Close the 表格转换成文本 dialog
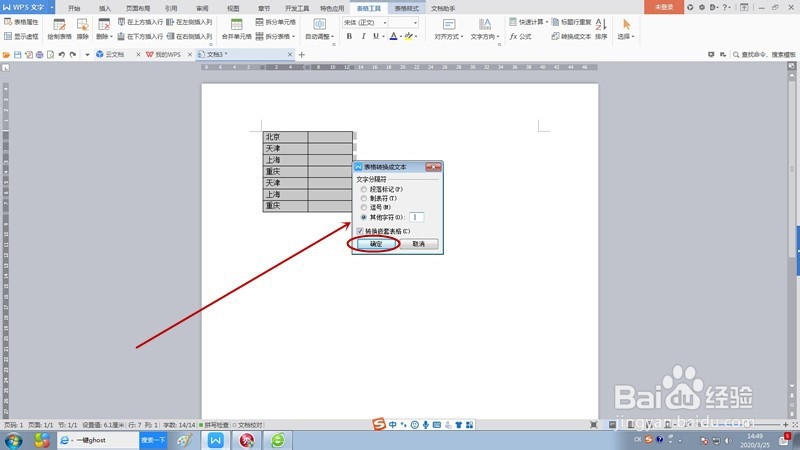 tap(433, 167)
